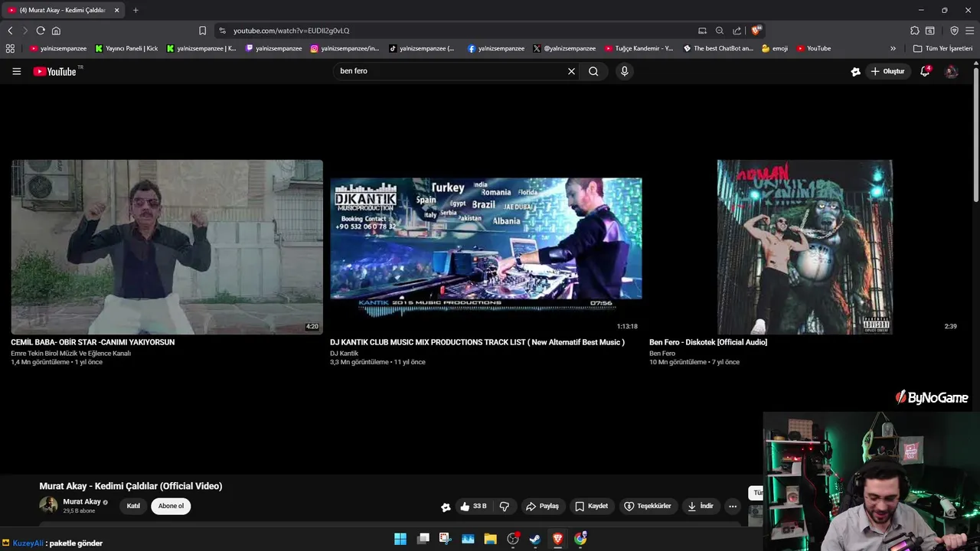Open the TikTok yalnizsempanzee bookmark
The image size is (980, 551).
pos(421,48)
